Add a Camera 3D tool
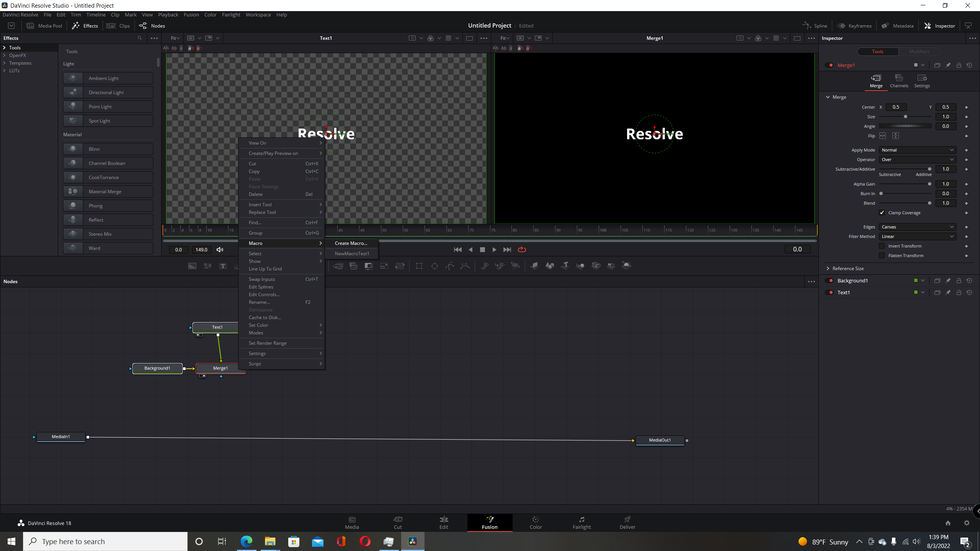The width and height of the screenshot is (980, 551). [596, 266]
